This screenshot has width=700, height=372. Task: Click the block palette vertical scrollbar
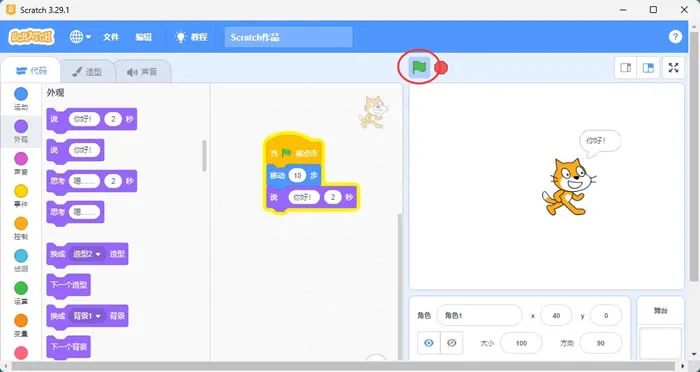204,156
